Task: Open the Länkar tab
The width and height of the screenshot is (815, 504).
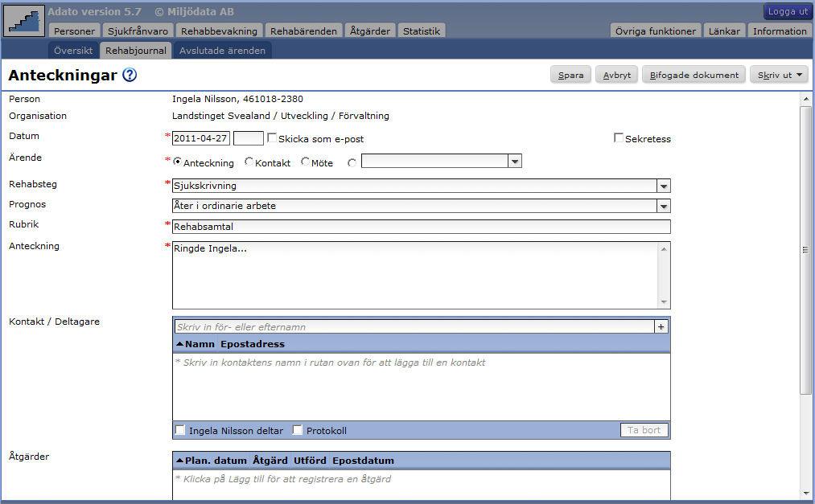Action: point(725,31)
